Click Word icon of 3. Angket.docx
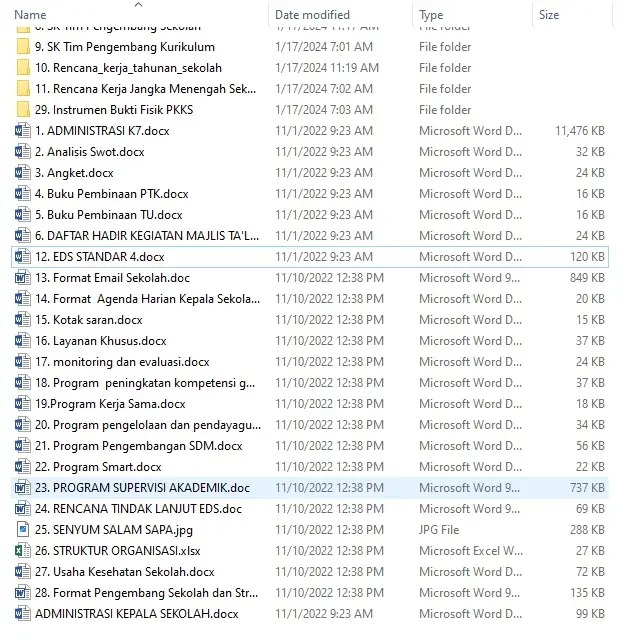Viewport: 627px width, 643px height. pyautogui.click(x=23, y=173)
